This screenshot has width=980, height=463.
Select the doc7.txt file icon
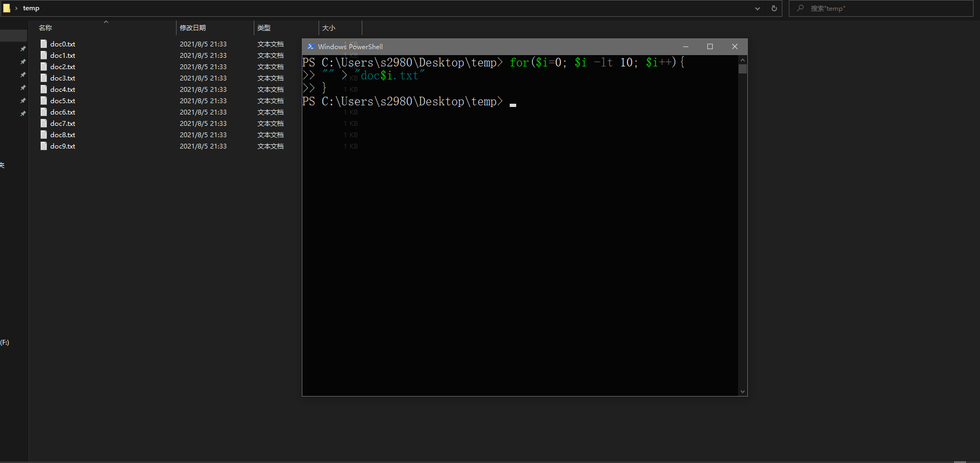tap(44, 123)
